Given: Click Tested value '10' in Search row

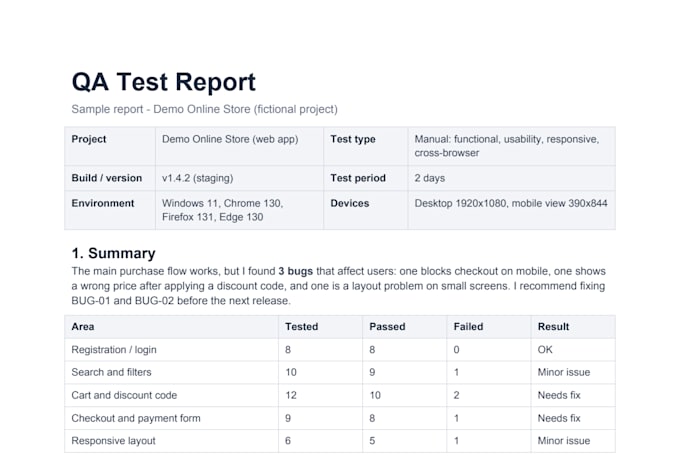Looking at the screenshot, I should 291,372.
